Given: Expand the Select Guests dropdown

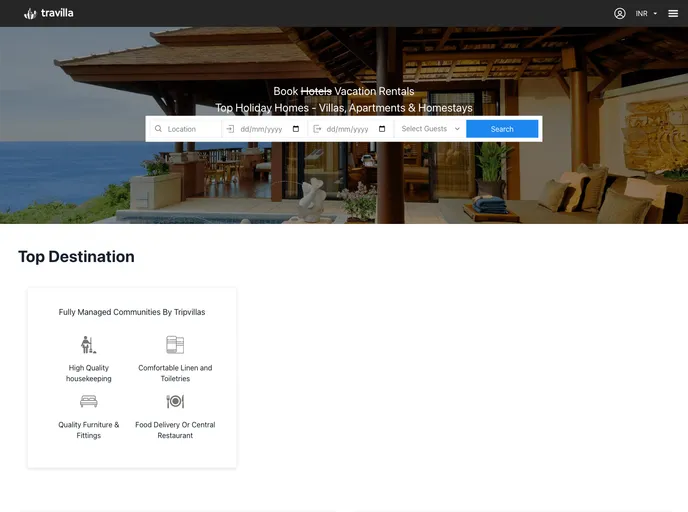Looking at the screenshot, I should click(x=430, y=129).
